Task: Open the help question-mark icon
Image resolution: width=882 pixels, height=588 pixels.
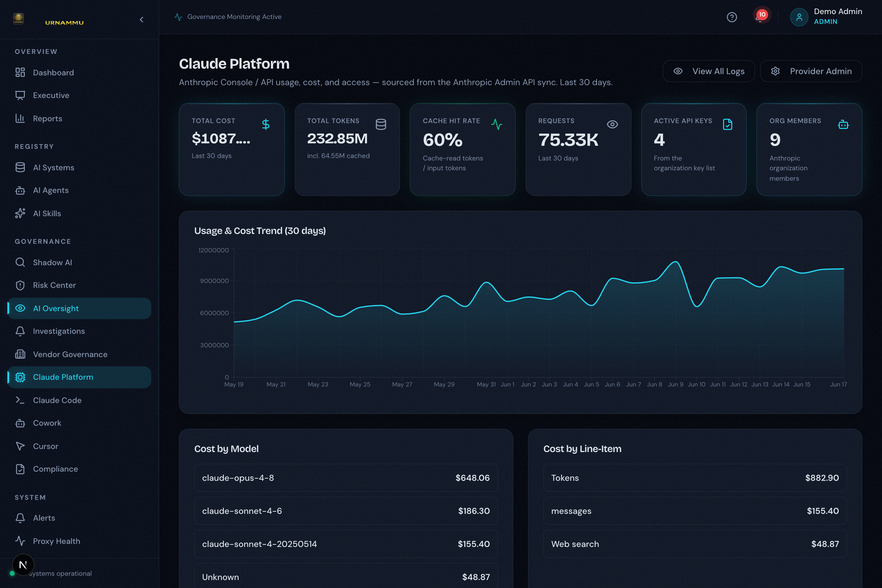Action: [732, 17]
